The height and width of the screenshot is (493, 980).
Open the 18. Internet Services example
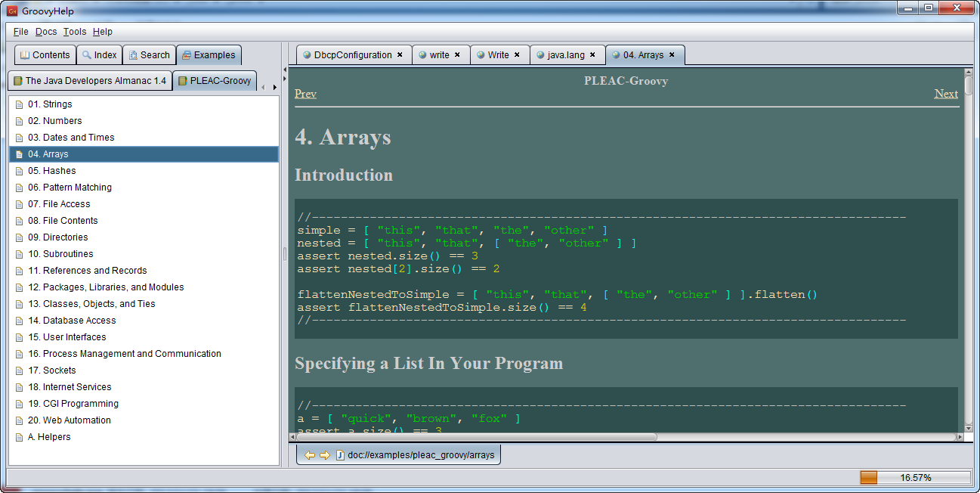(144, 387)
